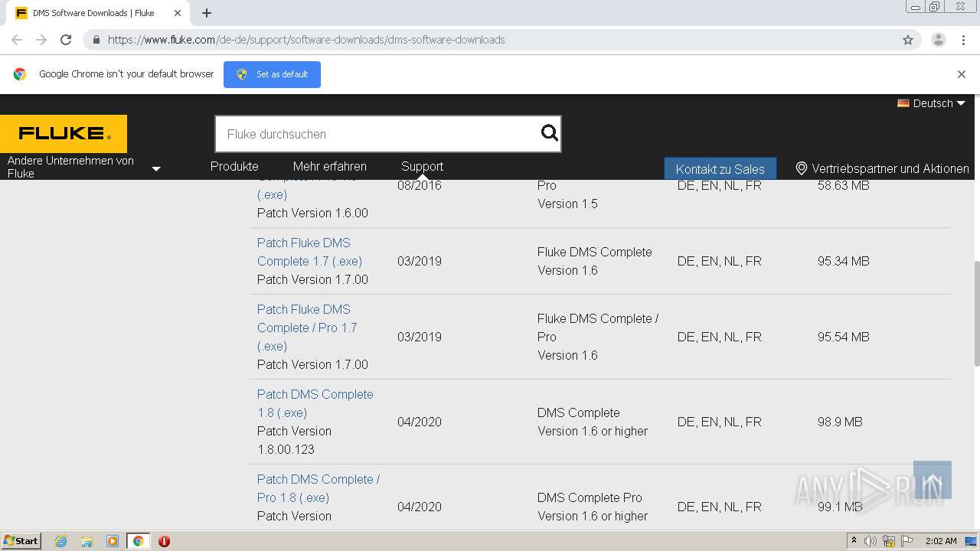Screen dimensions: 980x551
Task: Bookmark this page with the star icon
Action: 908,40
